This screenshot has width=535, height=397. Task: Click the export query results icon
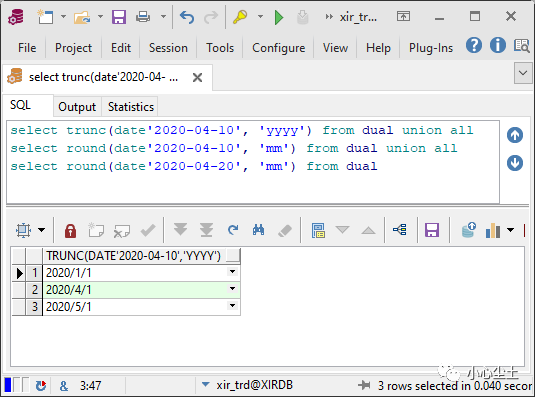[x=469, y=230]
